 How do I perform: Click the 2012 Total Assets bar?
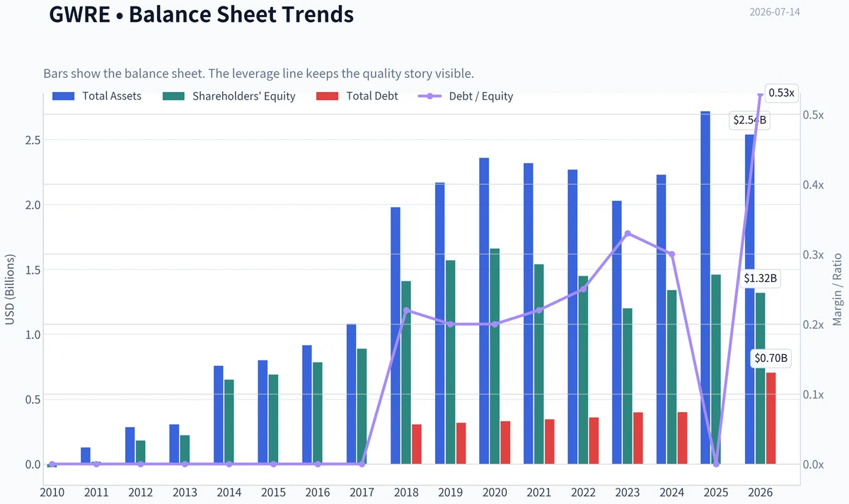[130, 446]
